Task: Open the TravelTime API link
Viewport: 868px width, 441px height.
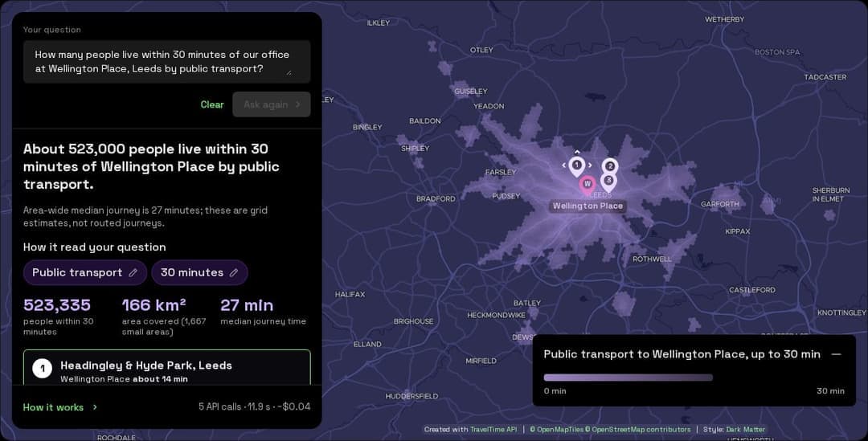Action: point(493,430)
